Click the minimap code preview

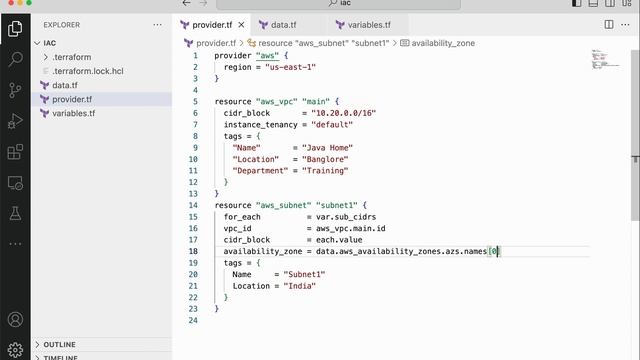[606, 59]
